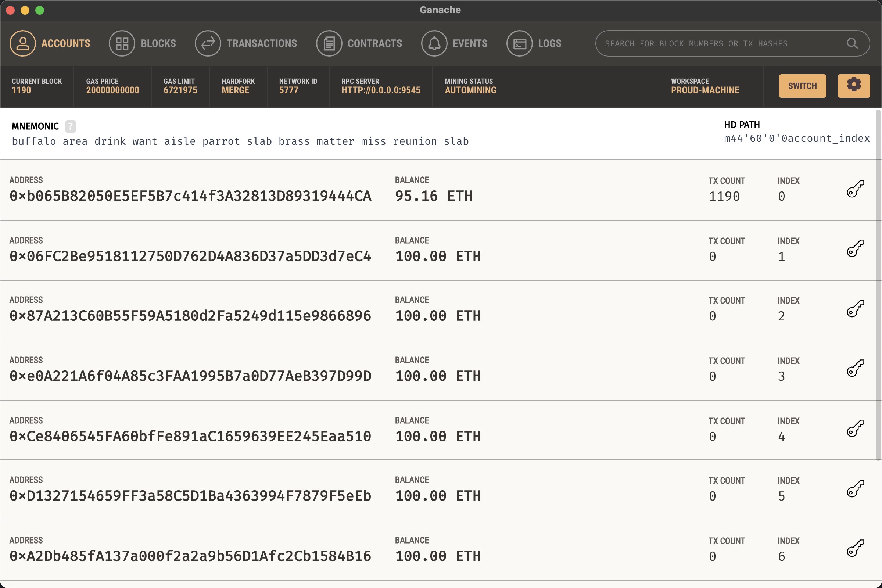
Task: Show key for account index 4
Action: coord(856,428)
